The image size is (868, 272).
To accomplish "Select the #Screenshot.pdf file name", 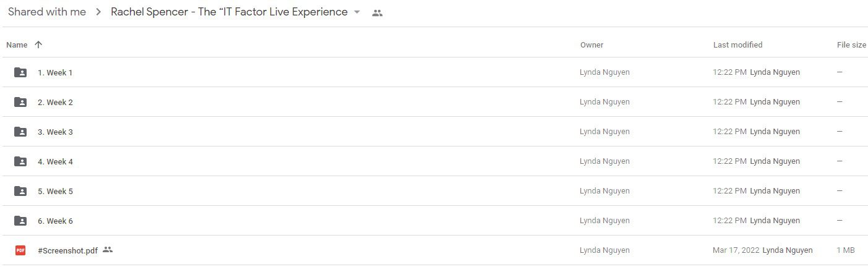I will click(x=67, y=250).
